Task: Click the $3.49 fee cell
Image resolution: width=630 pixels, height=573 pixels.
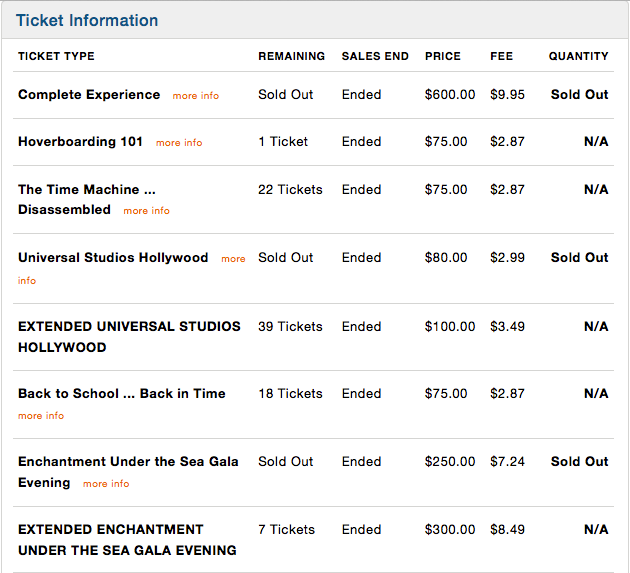Action: point(507,326)
